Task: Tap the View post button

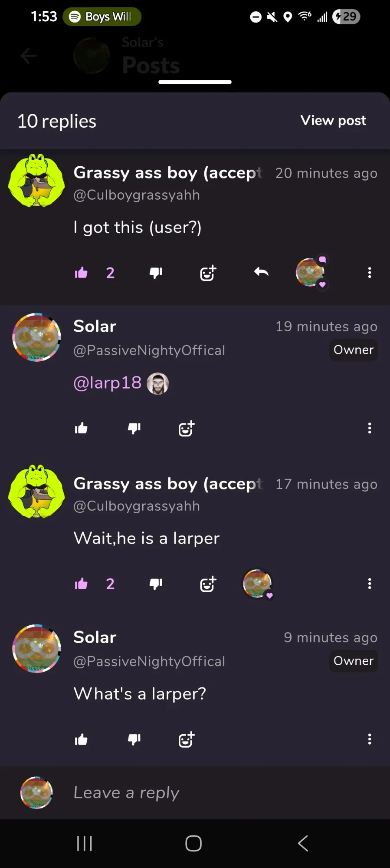Action: coord(333,120)
